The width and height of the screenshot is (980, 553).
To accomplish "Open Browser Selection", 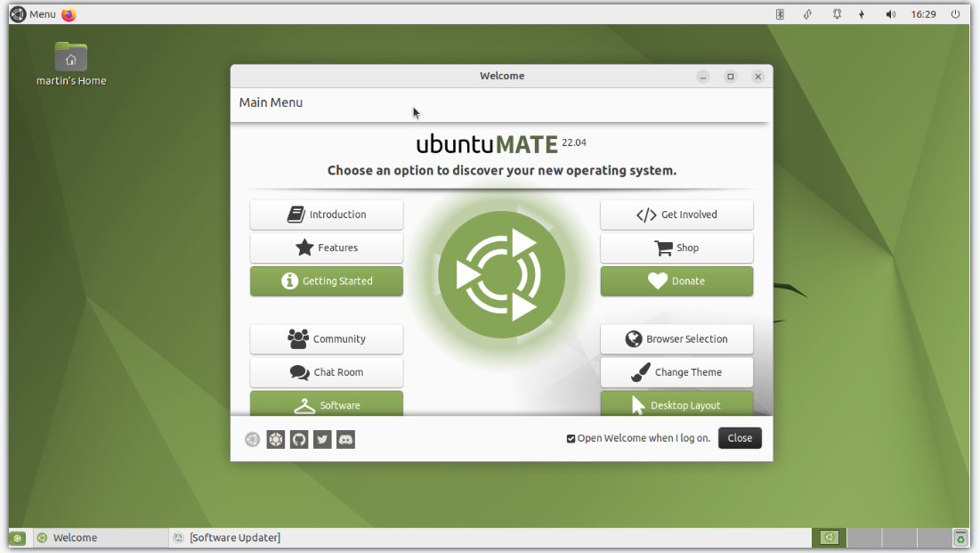I will coord(676,338).
